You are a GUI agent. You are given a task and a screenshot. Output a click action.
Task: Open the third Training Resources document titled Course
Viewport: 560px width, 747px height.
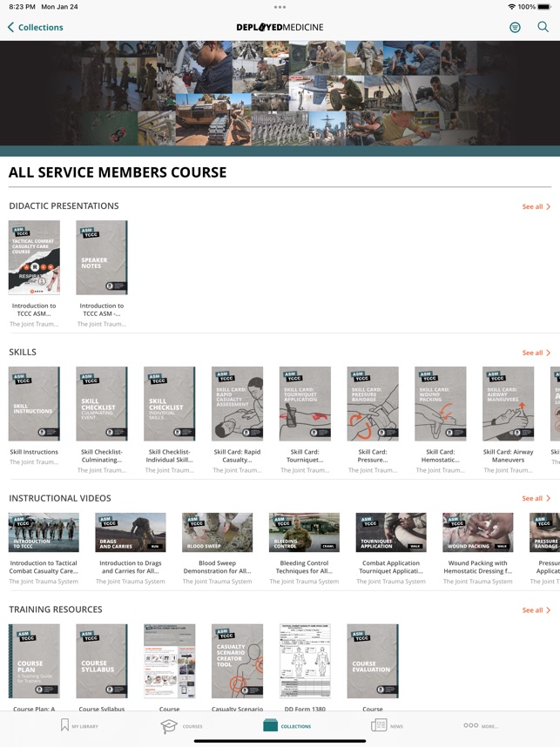coord(170,662)
